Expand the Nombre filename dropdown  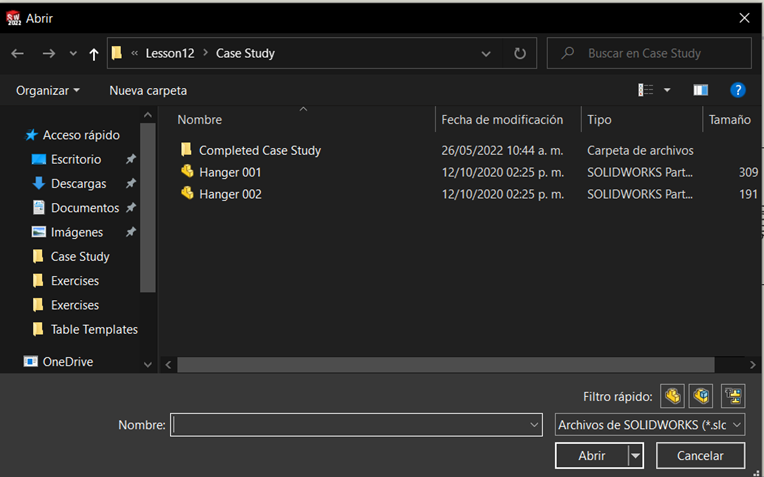coord(534,425)
